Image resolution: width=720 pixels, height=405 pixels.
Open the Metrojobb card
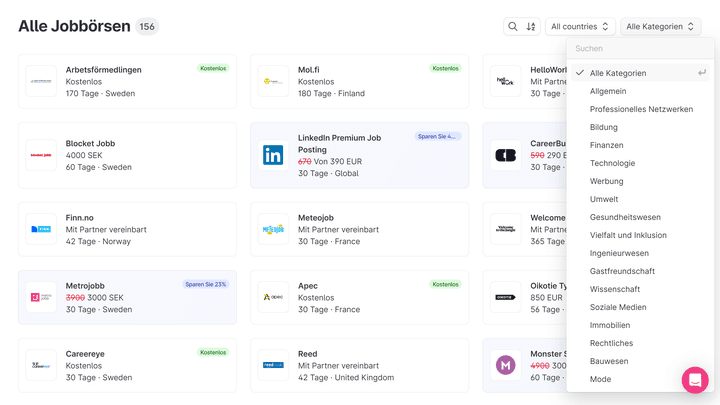tap(127, 297)
